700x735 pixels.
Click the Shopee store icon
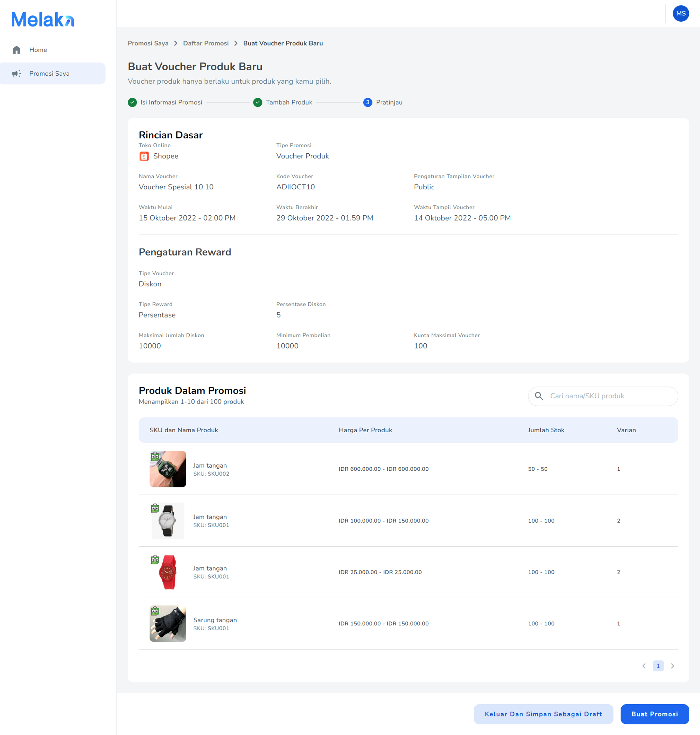pyautogui.click(x=144, y=156)
